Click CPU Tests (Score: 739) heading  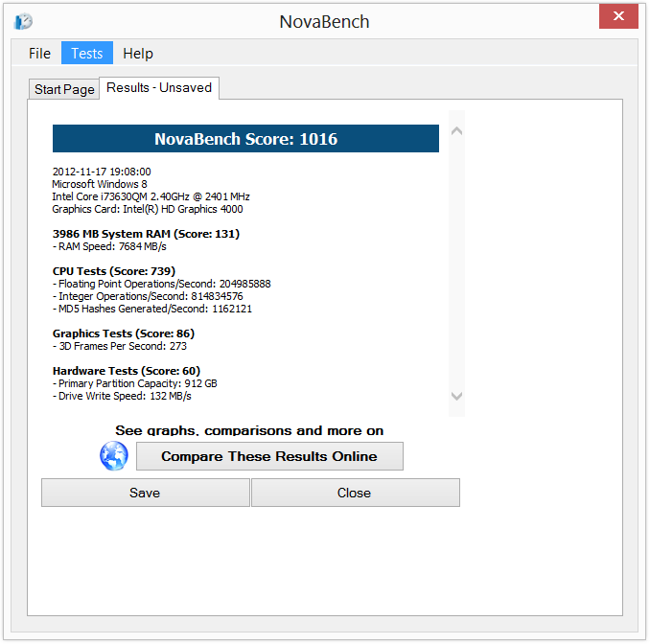pos(114,271)
